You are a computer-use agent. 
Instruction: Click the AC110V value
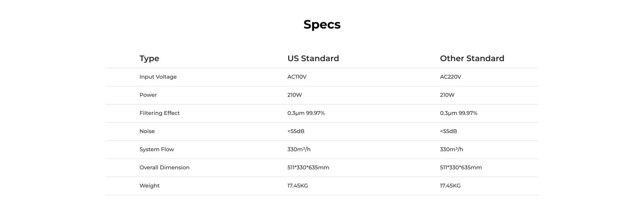coord(297,77)
